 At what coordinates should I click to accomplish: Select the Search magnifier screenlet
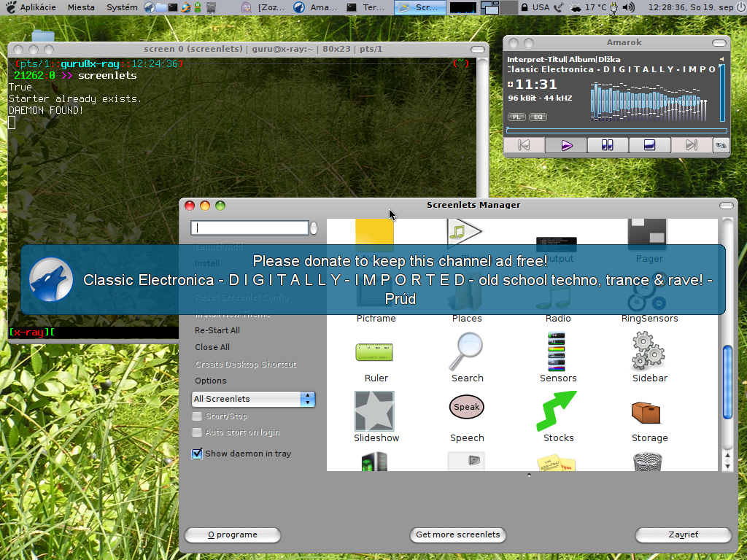coord(466,351)
